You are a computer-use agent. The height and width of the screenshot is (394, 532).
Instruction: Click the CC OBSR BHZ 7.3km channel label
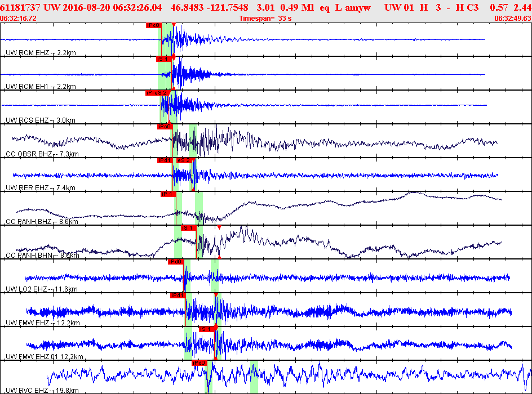(42, 154)
